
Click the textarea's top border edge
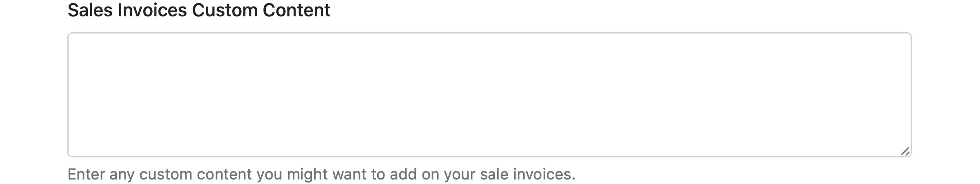[489, 33]
